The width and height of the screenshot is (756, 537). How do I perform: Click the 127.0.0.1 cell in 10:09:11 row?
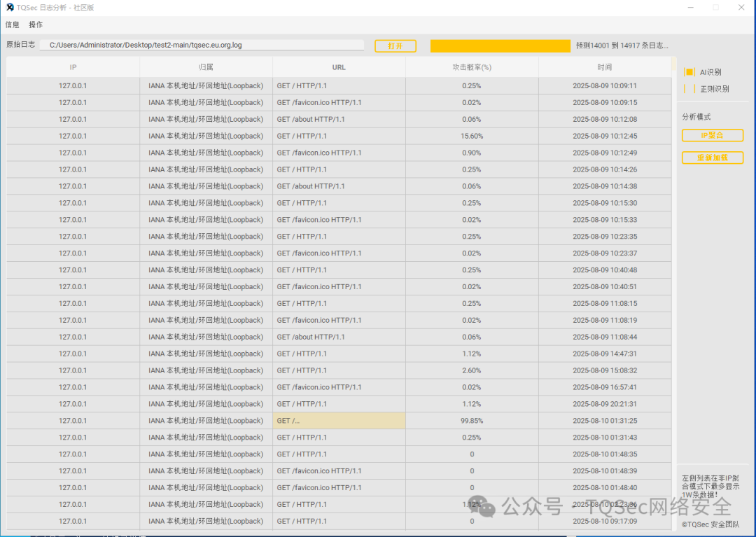[73, 86]
